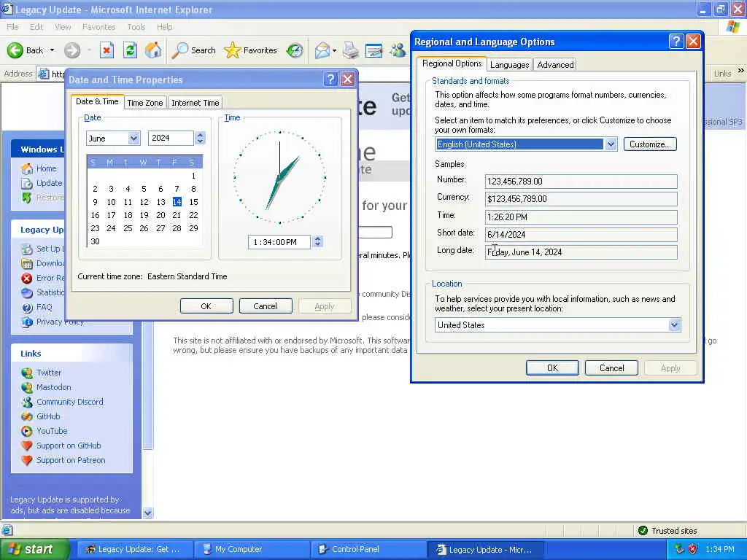Click the Error red X icon in sidebar
This screenshot has height=560, width=747.
click(x=27, y=278)
